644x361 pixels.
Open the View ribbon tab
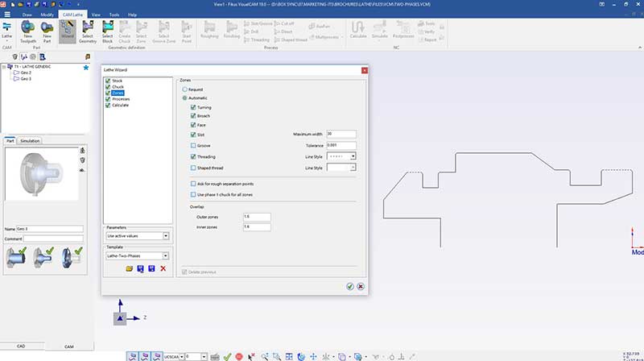point(97,15)
